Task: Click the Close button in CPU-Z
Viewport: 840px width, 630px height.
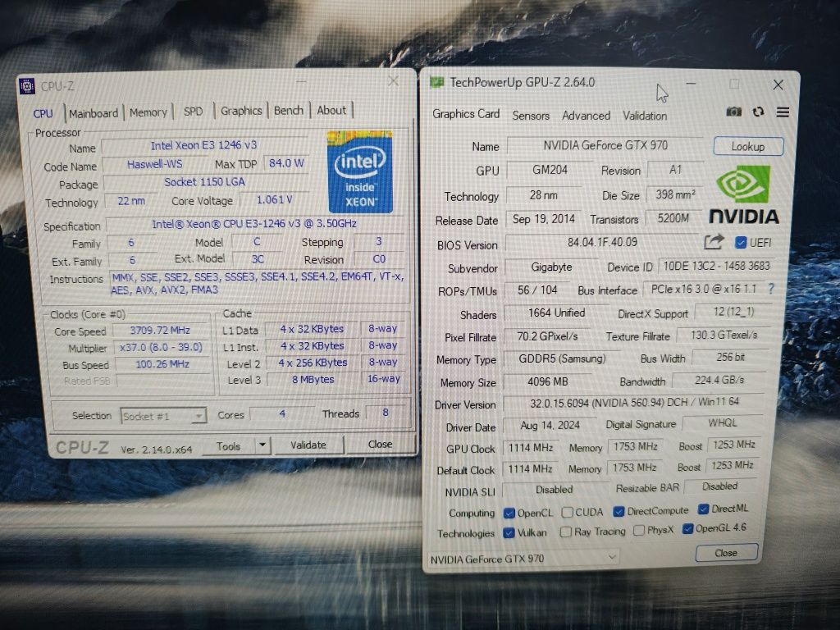Action: 380,444
